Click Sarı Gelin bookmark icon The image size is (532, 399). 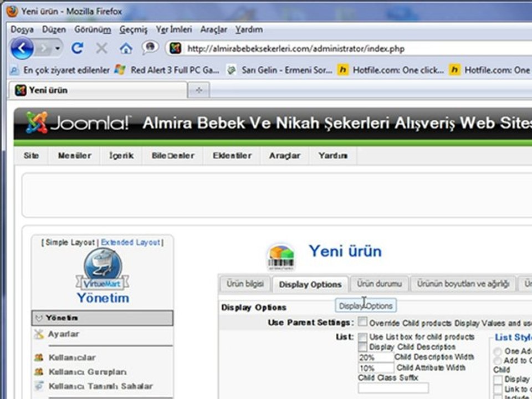232,70
